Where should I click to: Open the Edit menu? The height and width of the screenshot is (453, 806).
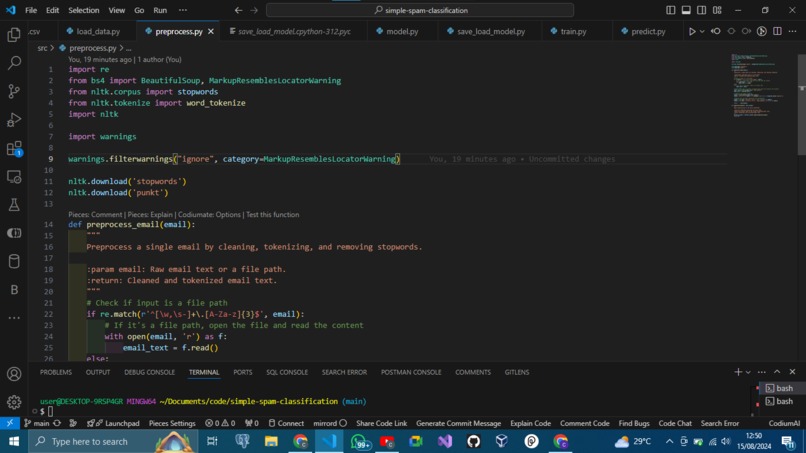coord(52,10)
